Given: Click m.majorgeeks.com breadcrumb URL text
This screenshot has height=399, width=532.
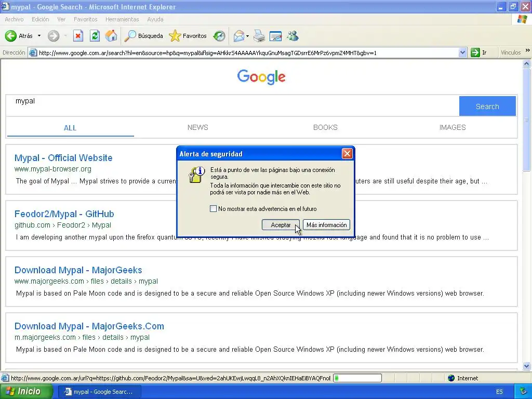Looking at the screenshot, I should [82, 337].
